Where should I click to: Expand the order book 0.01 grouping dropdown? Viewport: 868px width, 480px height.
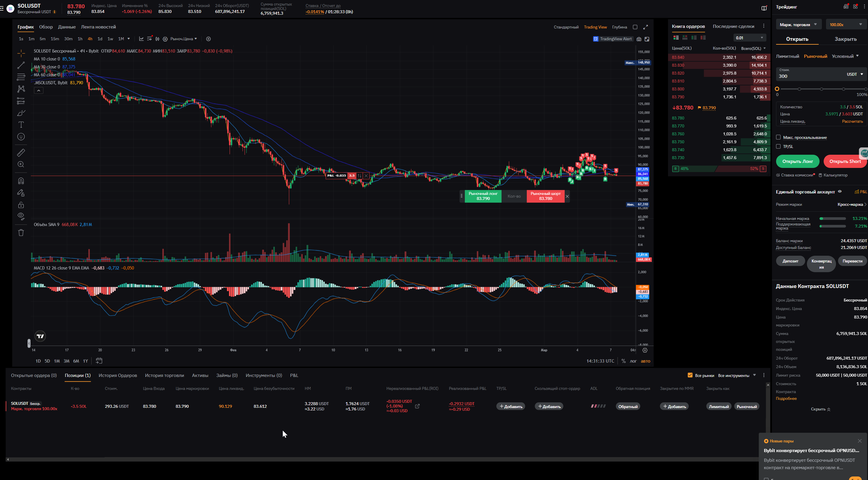pyautogui.click(x=749, y=38)
